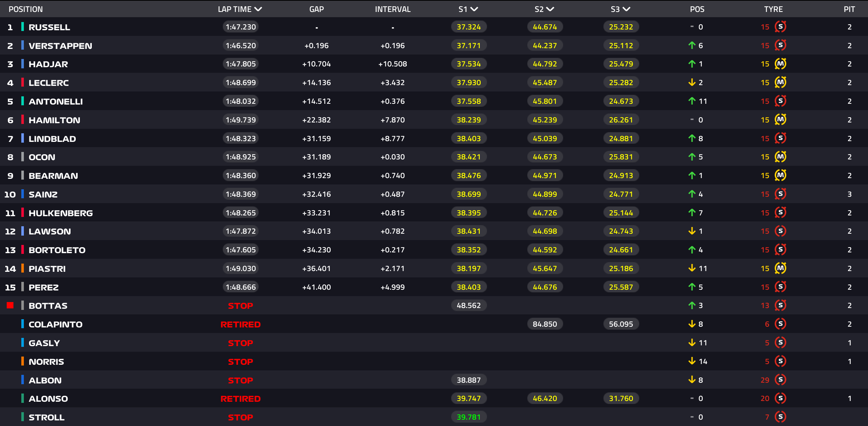Click driver name STROLL

coord(47,417)
